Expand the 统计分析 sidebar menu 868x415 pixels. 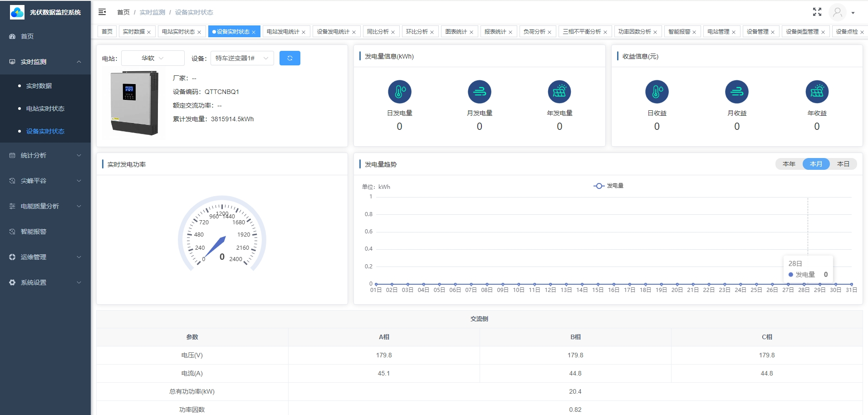click(45, 155)
